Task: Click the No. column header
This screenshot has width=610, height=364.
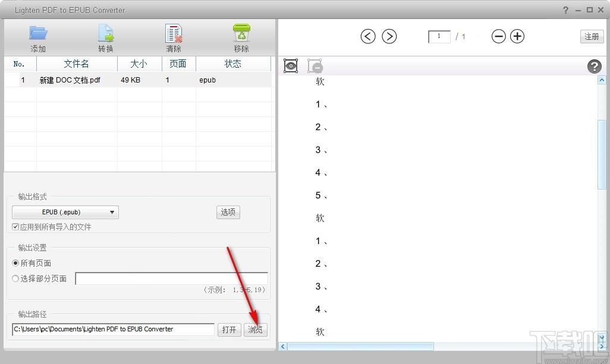Action: [x=20, y=64]
